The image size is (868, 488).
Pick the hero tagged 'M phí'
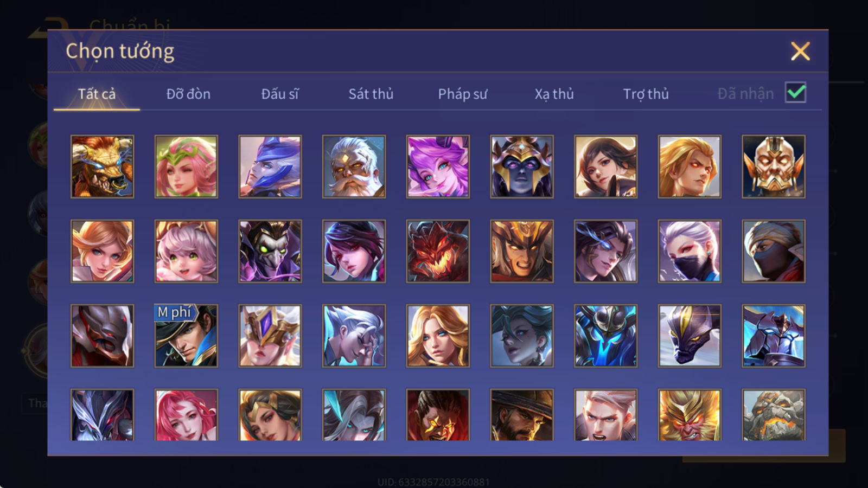186,336
